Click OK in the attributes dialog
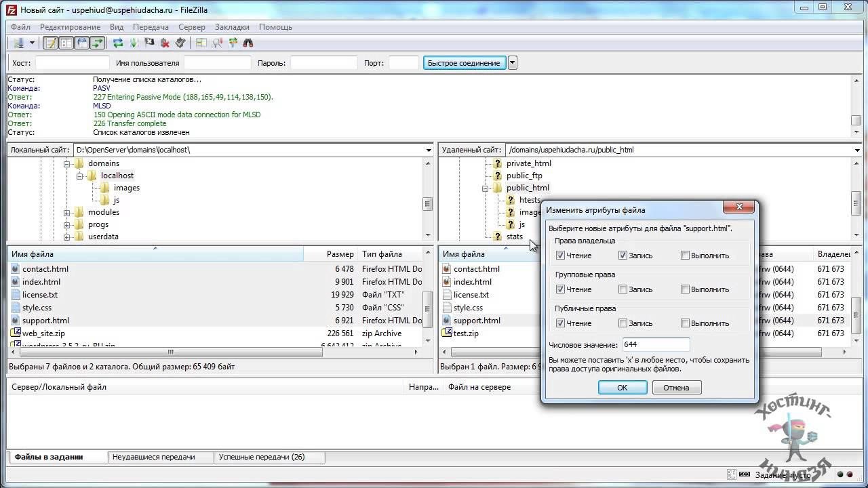The width and height of the screenshot is (868, 488). point(622,388)
